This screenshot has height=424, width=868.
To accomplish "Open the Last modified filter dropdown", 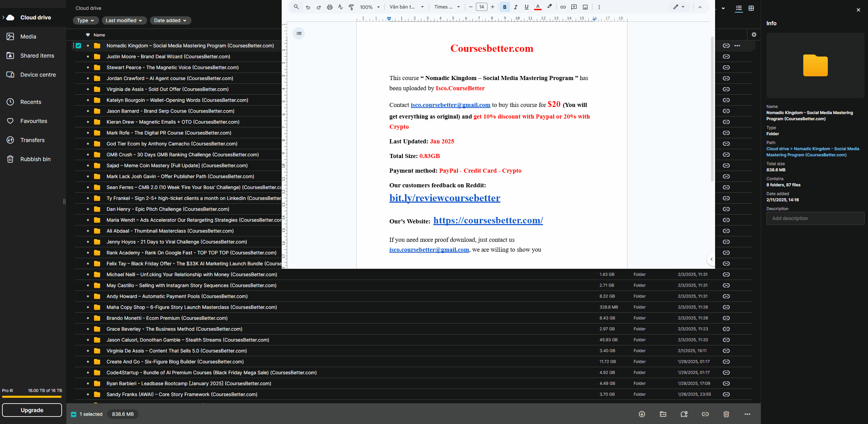I will coord(124,20).
